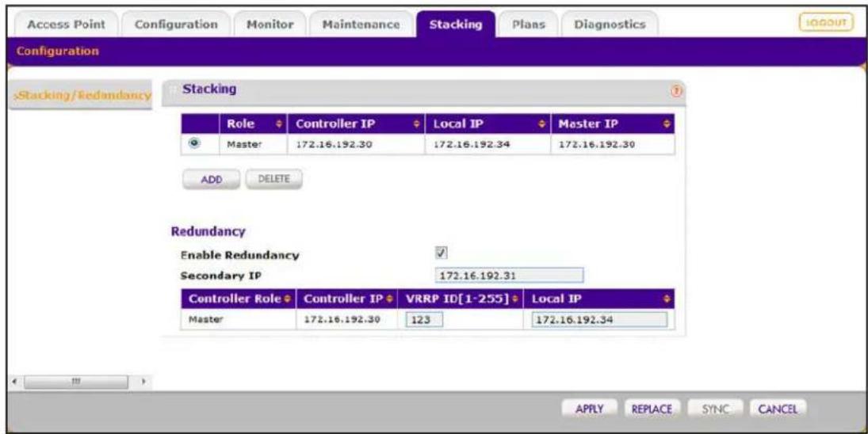Click the LOGOUT button
868x434 pixels.
pyautogui.click(x=826, y=23)
